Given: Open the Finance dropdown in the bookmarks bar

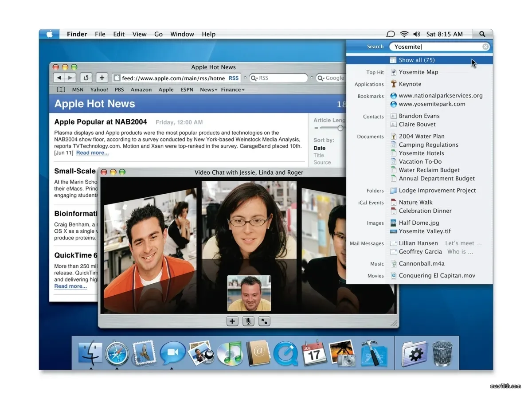Looking at the screenshot, I should 232,89.
